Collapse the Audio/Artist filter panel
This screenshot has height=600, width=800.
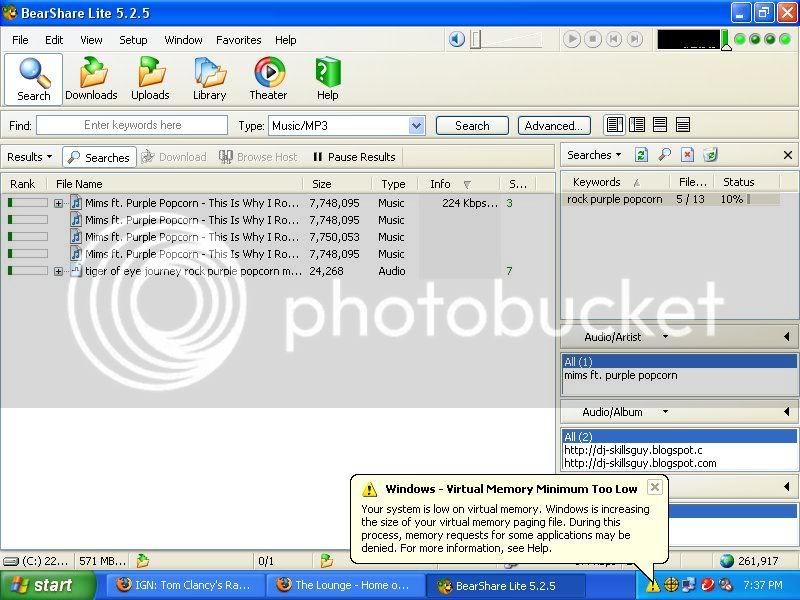[x=787, y=337]
